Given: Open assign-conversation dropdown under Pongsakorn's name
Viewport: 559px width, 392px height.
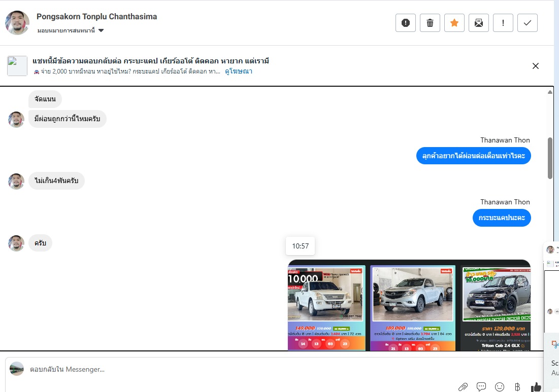Looking at the screenshot, I should pyautogui.click(x=70, y=30).
